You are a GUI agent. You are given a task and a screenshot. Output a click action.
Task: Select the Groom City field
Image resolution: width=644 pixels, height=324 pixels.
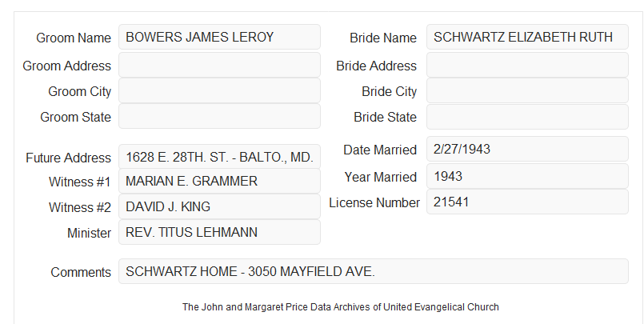click(219, 90)
